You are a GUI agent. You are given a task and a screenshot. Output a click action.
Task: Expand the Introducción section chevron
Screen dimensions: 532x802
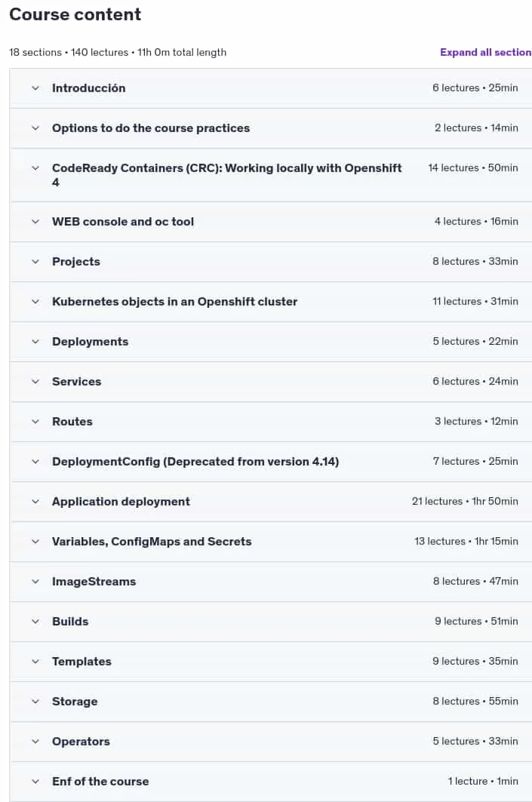click(35, 88)
